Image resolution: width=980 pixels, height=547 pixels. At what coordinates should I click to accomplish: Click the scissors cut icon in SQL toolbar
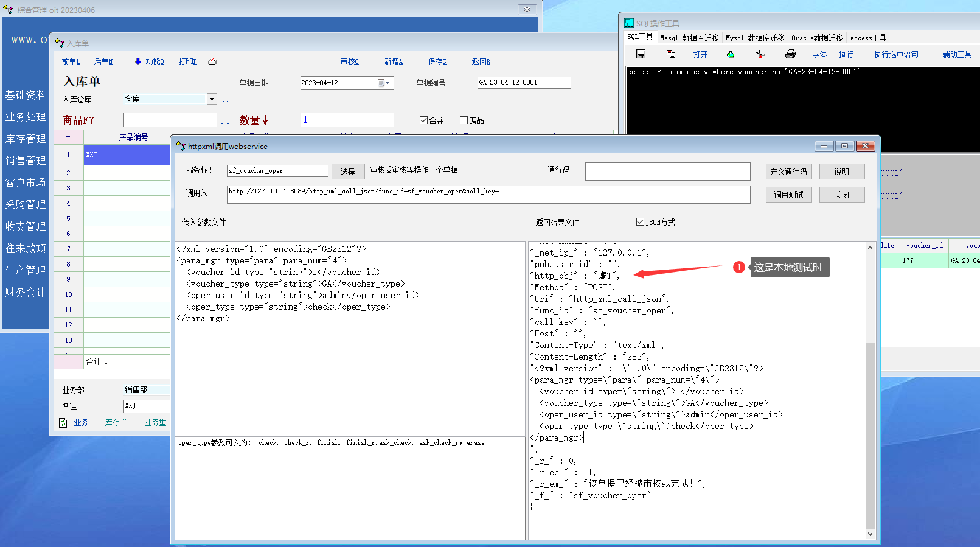pyautogui.click(x=760, y=54)
